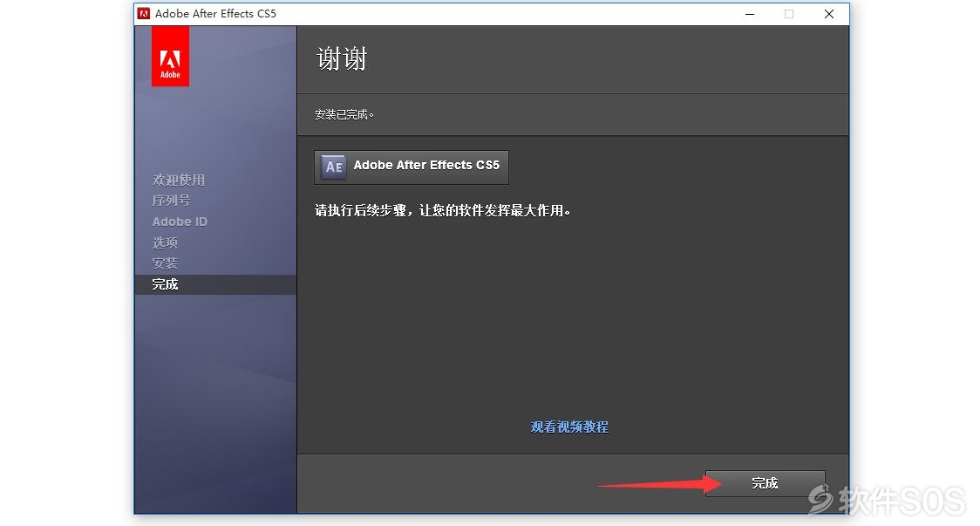Image resolution: width=980 pixels, height=526 pixels.
Task: Click the Adobe After Effects CS5 product label
Action: (427, 165)
